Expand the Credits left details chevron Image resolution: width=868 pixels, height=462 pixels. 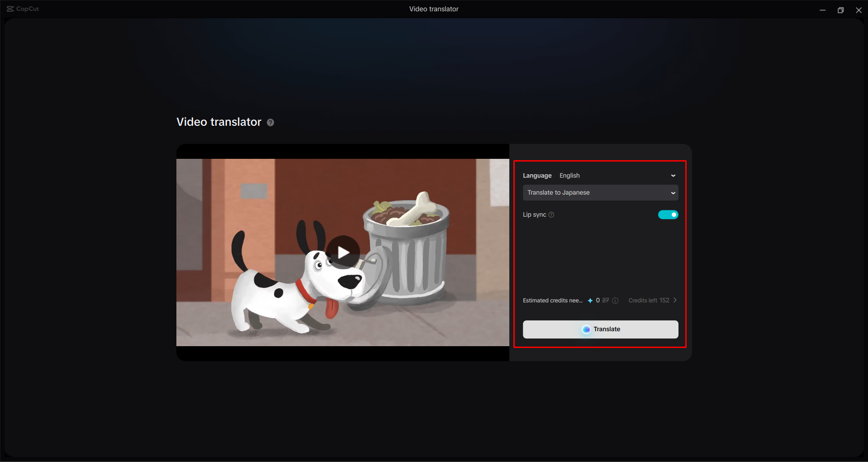[674, 300]
